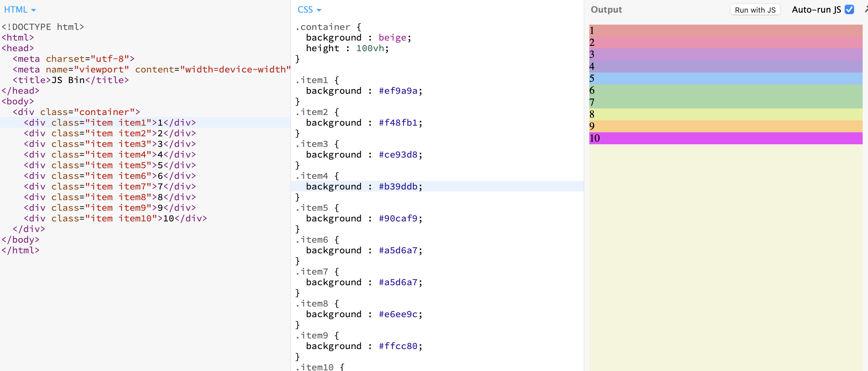Uncheck the Auto-run JS checkbox

pyautogui.click(x=849, y=9)
